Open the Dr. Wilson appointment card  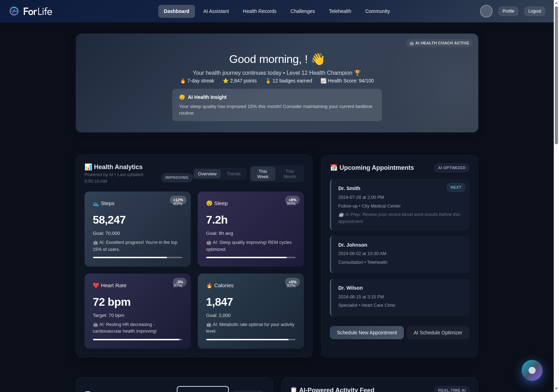(400, 297)
